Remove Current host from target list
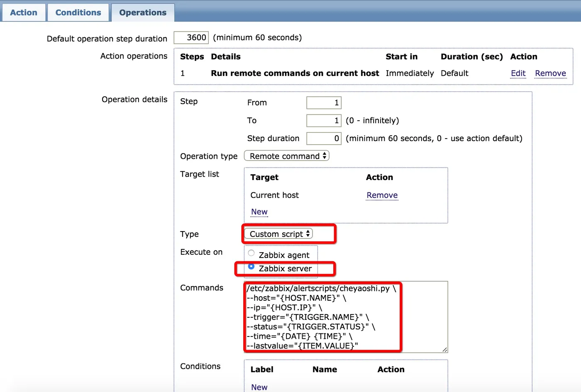The width and height of the screenshot is (581, 392). click(382, 195)
